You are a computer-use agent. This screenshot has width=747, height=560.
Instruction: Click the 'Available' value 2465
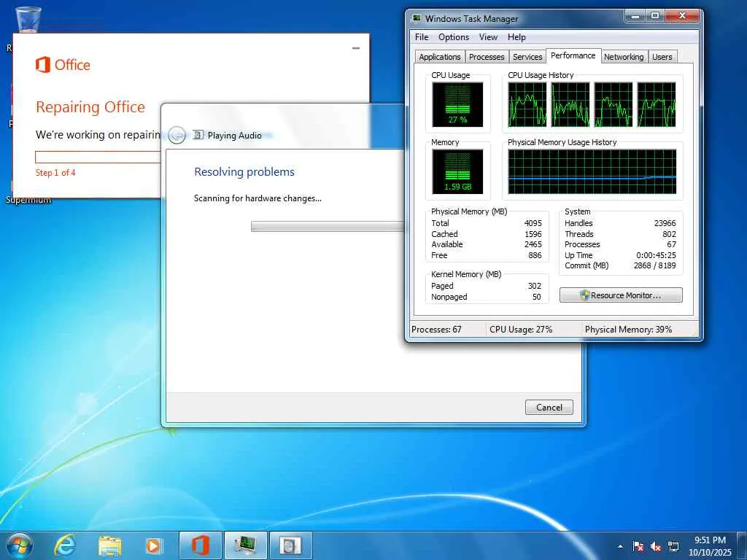click(533, 244)
